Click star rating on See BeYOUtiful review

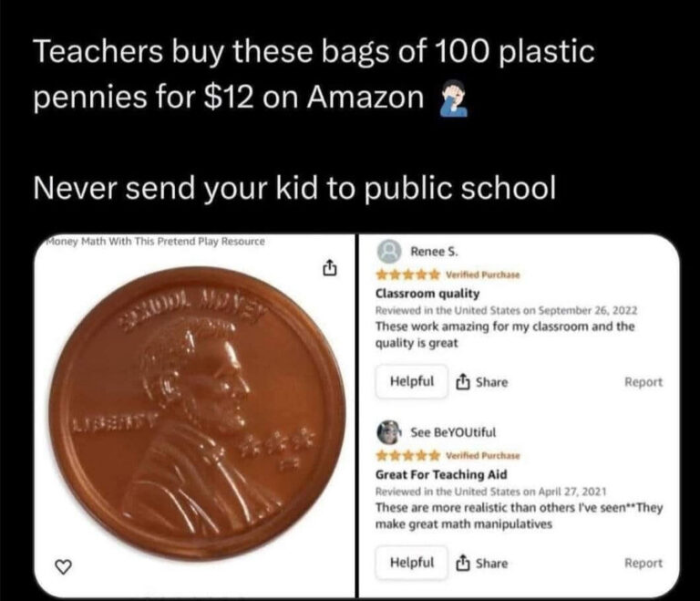(x=408, y=456)
